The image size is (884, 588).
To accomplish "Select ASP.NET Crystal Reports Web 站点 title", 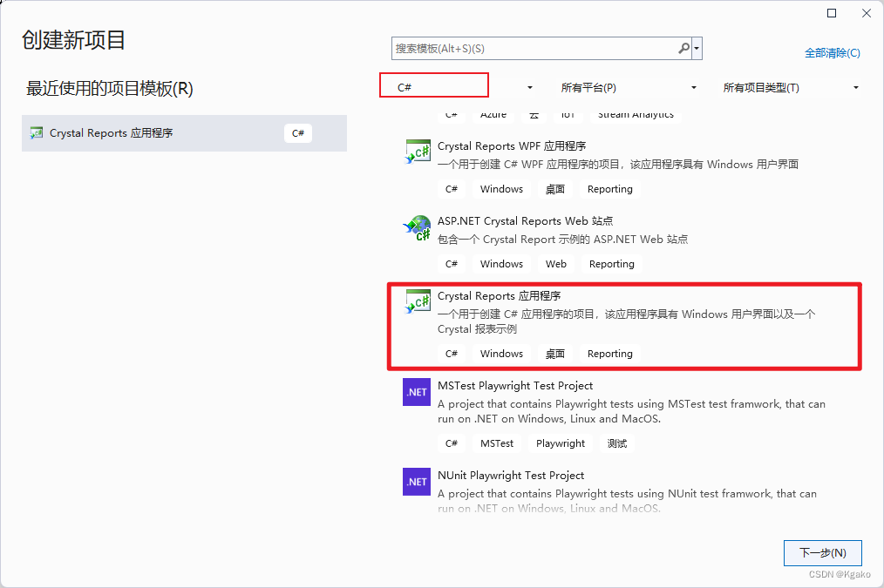I will 526,221.
